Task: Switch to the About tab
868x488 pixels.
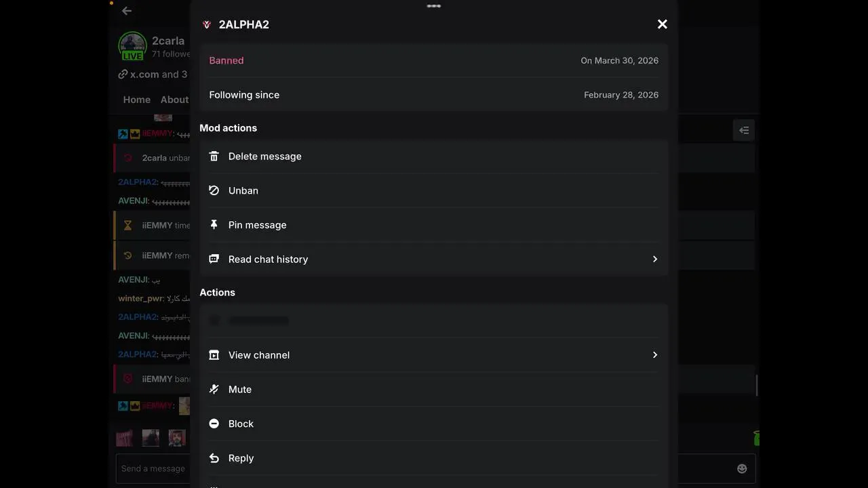Action: point(174,100)
